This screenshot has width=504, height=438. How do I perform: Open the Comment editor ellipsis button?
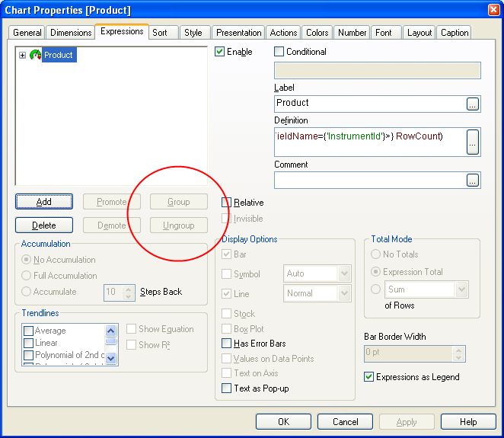473,180
